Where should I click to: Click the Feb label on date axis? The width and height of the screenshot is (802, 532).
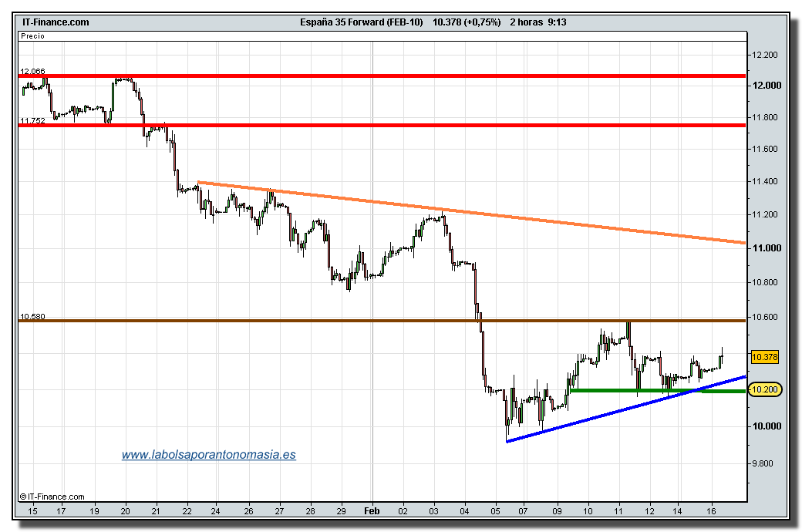[372, 510]
